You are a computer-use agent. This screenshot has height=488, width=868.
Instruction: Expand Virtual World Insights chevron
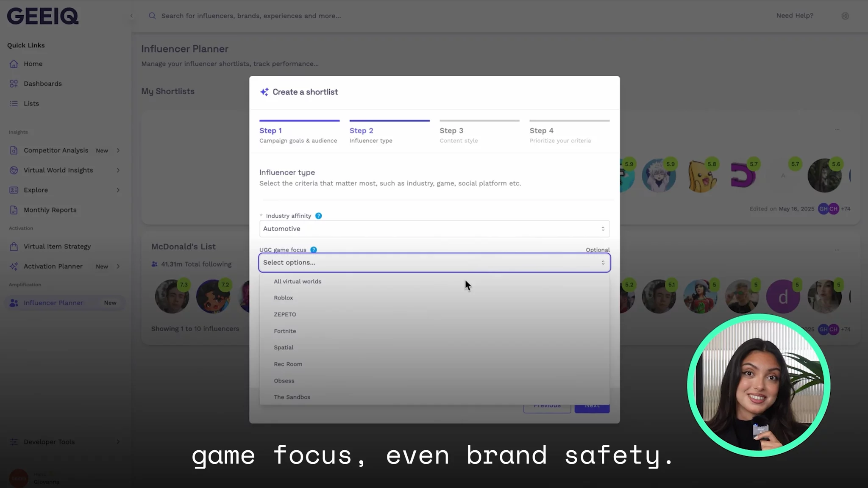pos(118,170)
